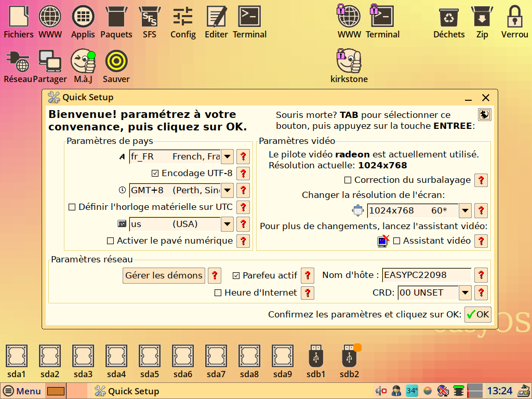
Task: Click the Nom d'hôte text field
Action: coord(427,275)
